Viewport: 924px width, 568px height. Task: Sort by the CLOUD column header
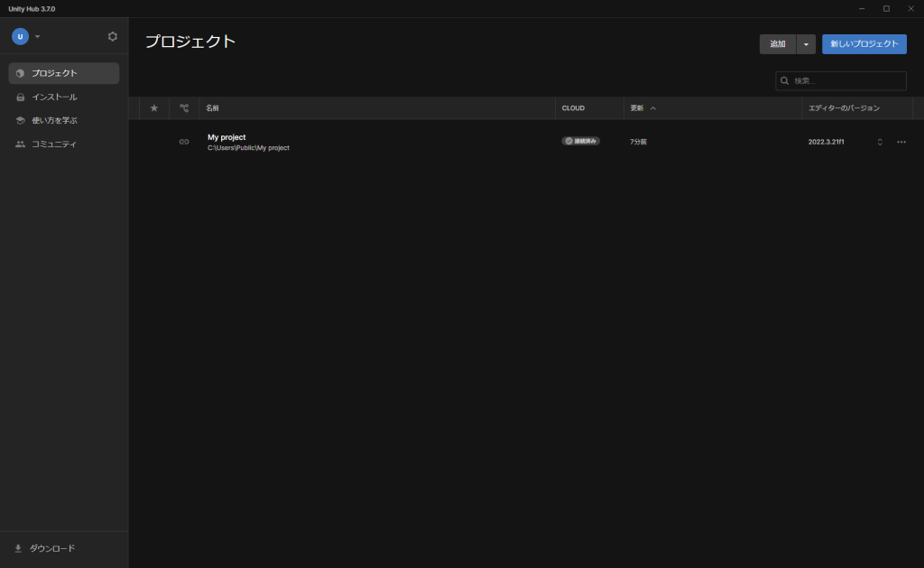[x=573, y=108]
